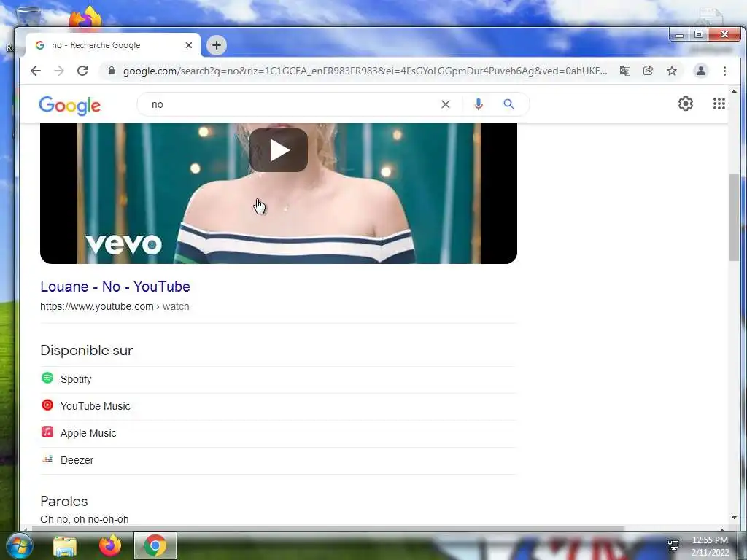Open 'Louane - No - YouTube' link
The height and width of the screenshot is (560, 747).
pos(115,287)
